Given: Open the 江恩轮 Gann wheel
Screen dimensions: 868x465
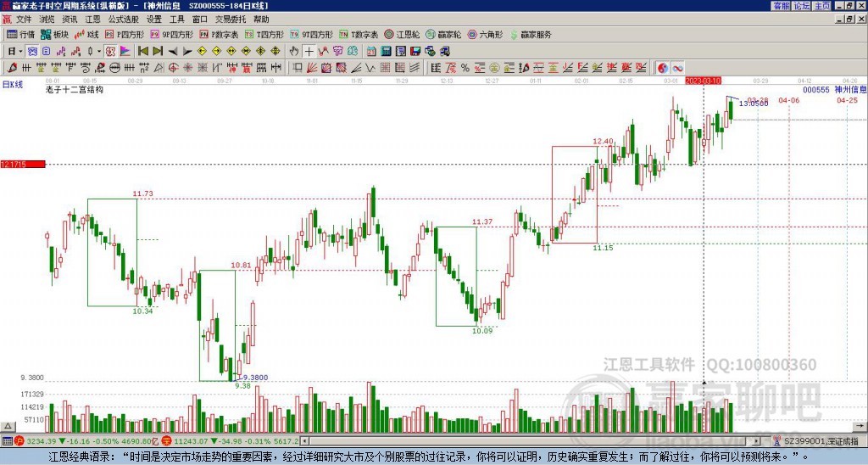Looking at the screenshot, I should [403, 34].
